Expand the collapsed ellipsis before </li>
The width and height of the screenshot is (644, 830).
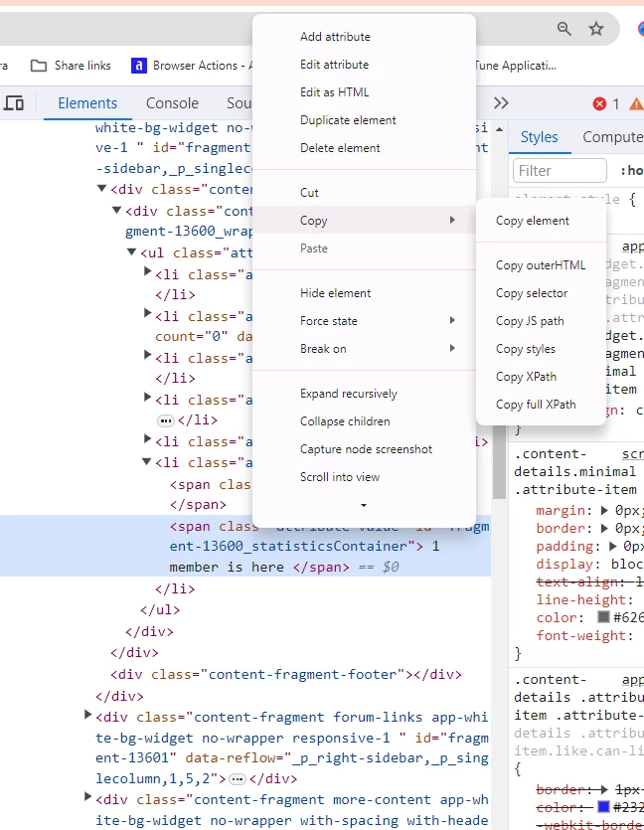tap(166, 420)
